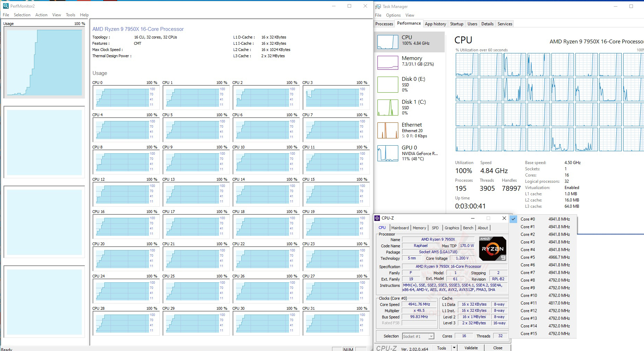Open the Graphics tab in CPU-Z

[452, 228]
